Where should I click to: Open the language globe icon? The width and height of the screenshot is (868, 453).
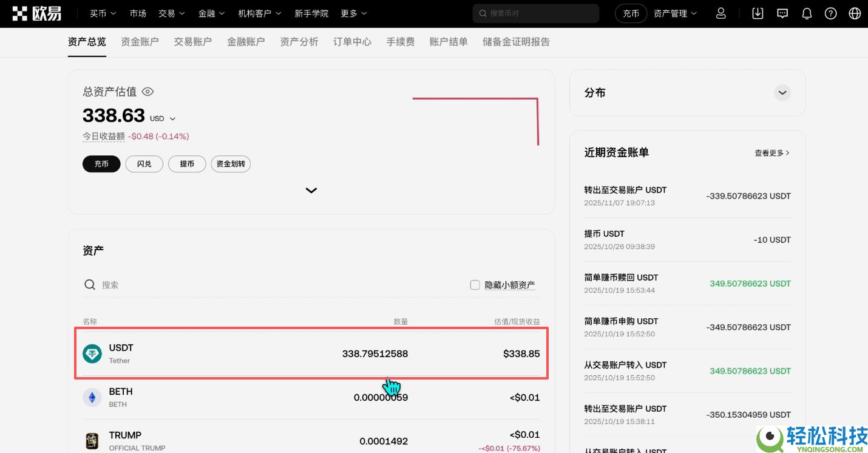pos(855,13)
